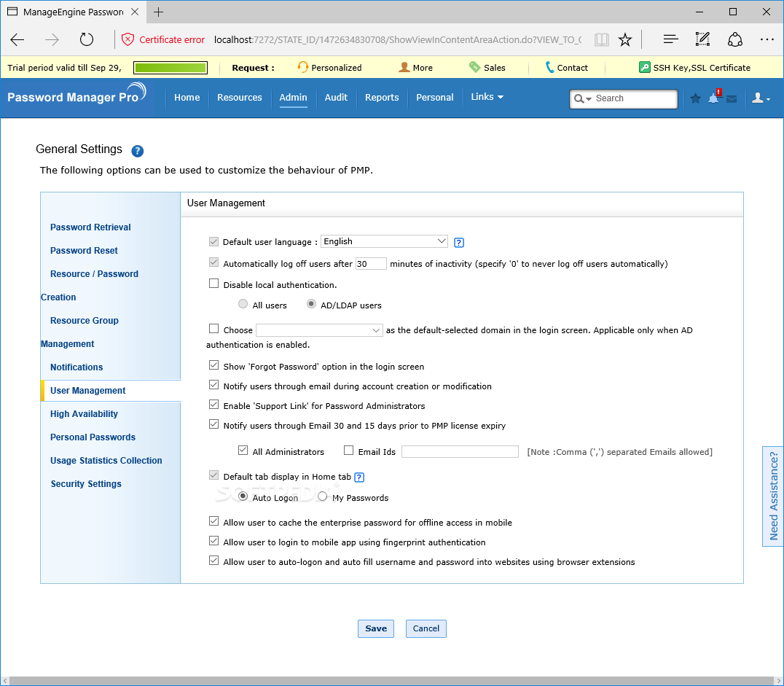Click the Contact phone icon
This screenshot has width=784, height=686.
point(549,67)
